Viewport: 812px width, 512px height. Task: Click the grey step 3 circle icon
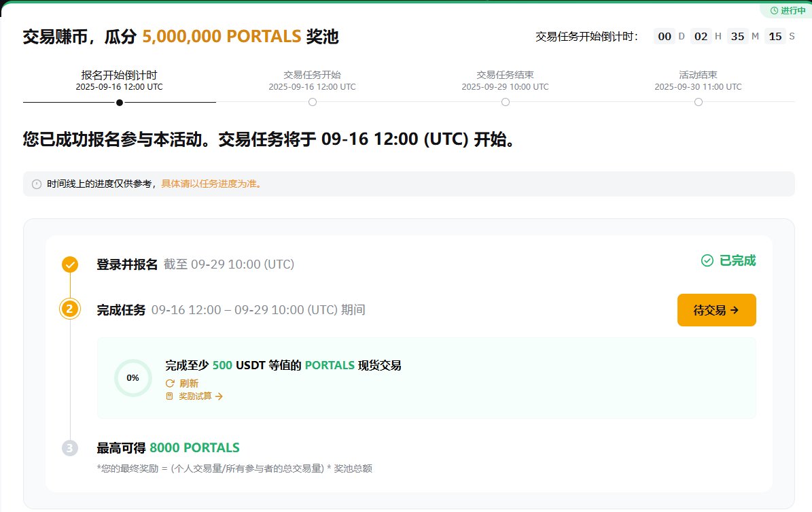70,447
